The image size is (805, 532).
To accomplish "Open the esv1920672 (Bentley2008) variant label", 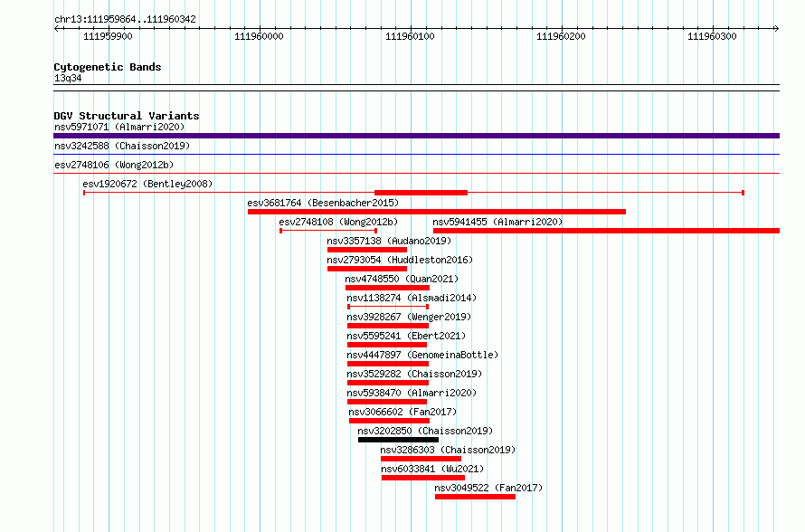I will click(147, 184).
